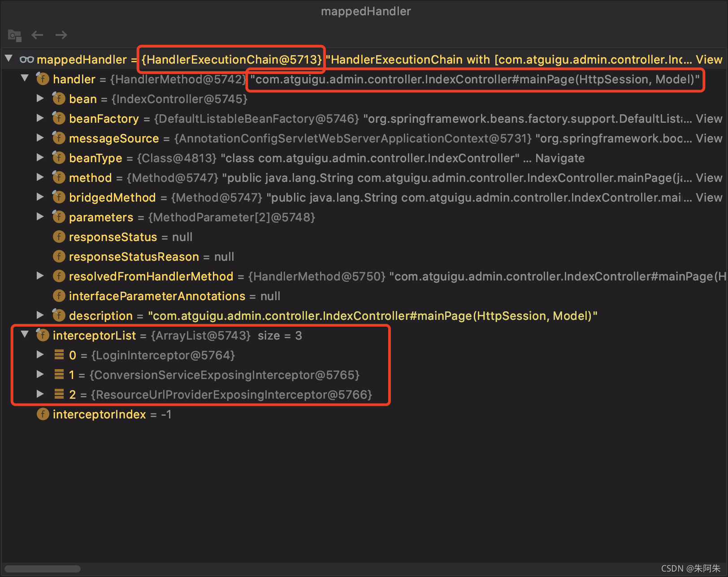Expand the description node

40,315
